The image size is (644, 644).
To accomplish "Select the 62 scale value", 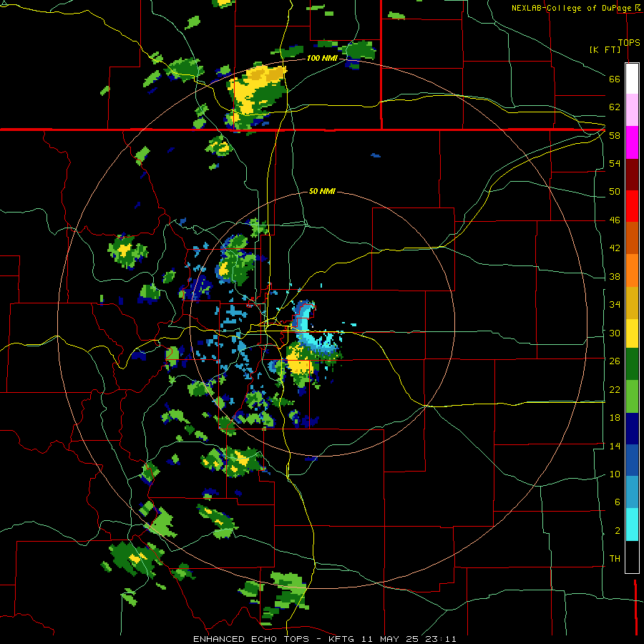I will tap(615, 107).
